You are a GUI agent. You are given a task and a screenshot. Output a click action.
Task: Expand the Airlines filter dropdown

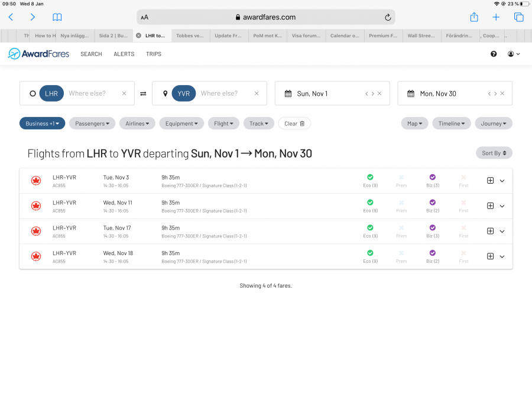point(137,123)
